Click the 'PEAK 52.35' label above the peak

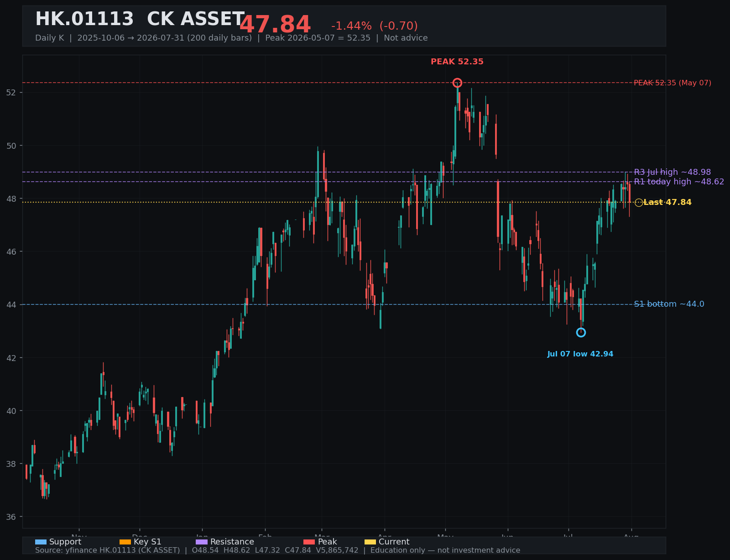457,62
